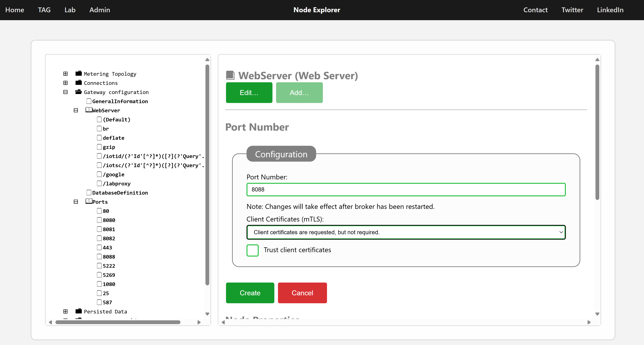Click the WebServer open-book icon in tree
This screenshot has width=644, height=345.
coord(89,110)
